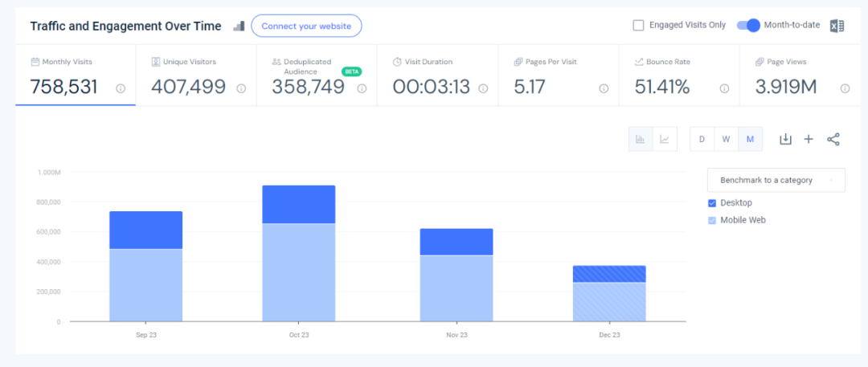Download the chart with the download icon
Image resolution: width=868 pixels, height=367 pixels.
785,139
